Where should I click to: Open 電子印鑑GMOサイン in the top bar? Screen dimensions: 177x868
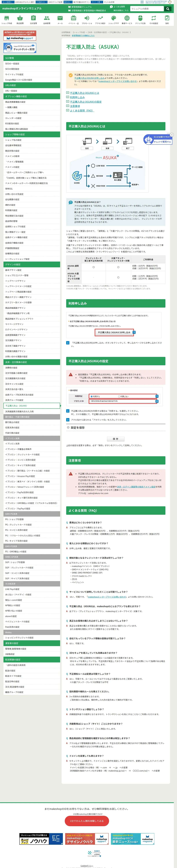[81, 2]
